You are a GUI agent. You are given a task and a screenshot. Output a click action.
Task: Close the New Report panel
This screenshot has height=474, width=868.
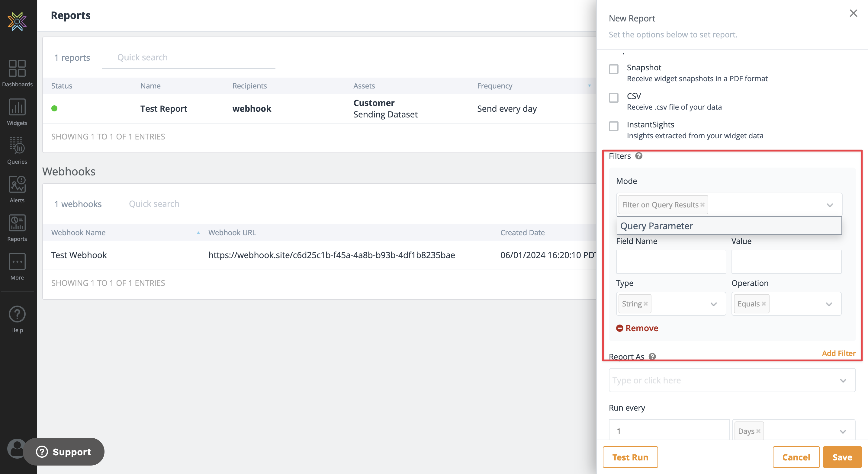[853, 13]
